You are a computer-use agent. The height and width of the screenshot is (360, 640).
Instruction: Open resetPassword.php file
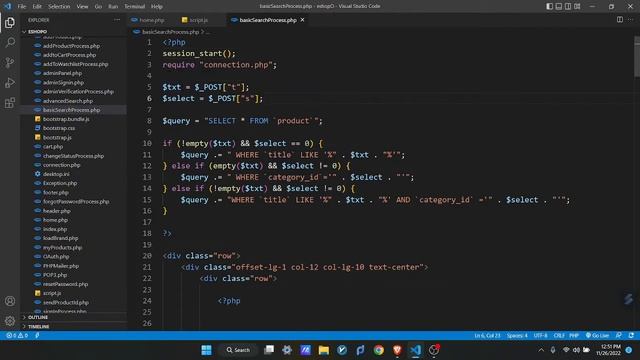coord(65,284)
